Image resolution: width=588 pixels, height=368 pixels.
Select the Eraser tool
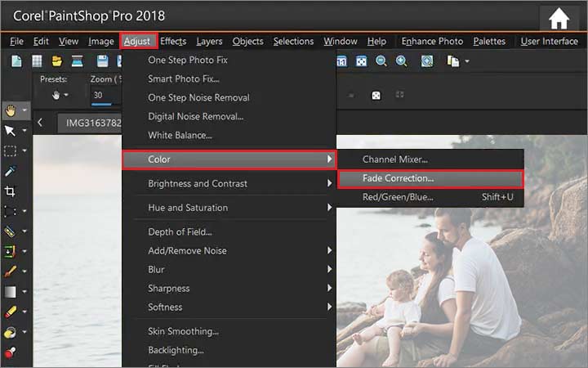pos(11,312)
